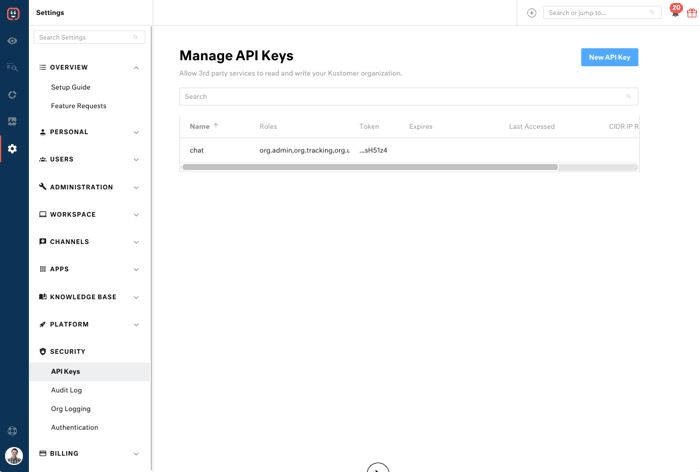Click the New API Key button

609,57
